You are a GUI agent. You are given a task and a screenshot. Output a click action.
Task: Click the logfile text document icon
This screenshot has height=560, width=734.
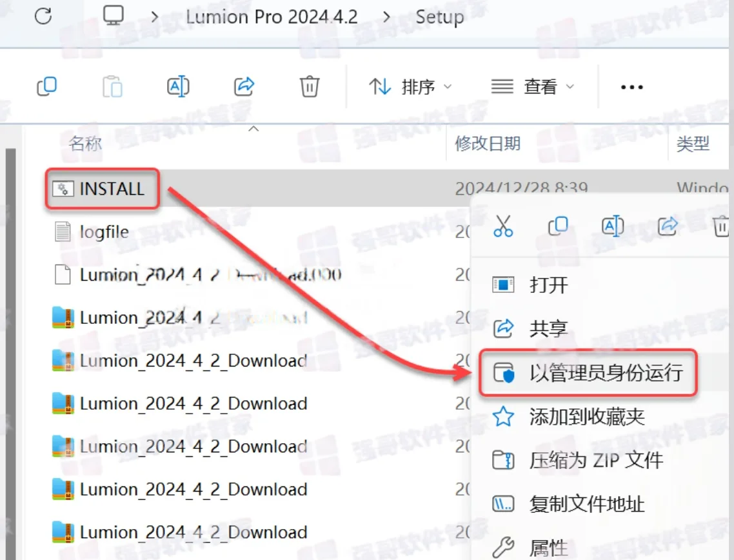[63, 232]
